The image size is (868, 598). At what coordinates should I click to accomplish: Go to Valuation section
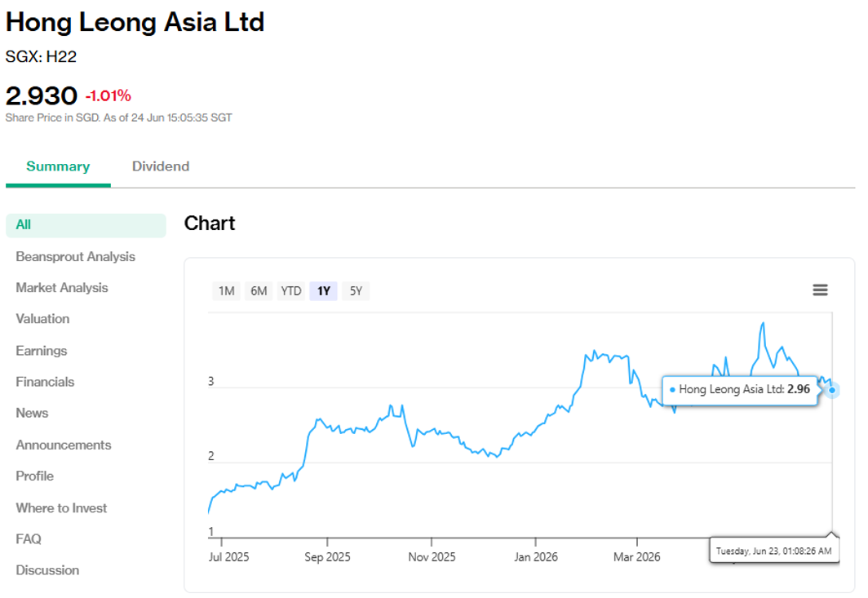pos(42,319)
